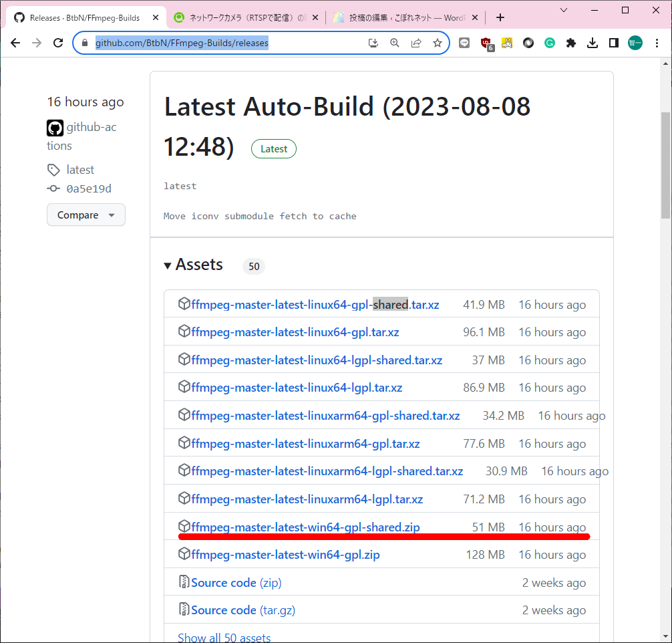Click the LINE extension icon
Viewport: 672px width, 643px height.
coord(464,43)
